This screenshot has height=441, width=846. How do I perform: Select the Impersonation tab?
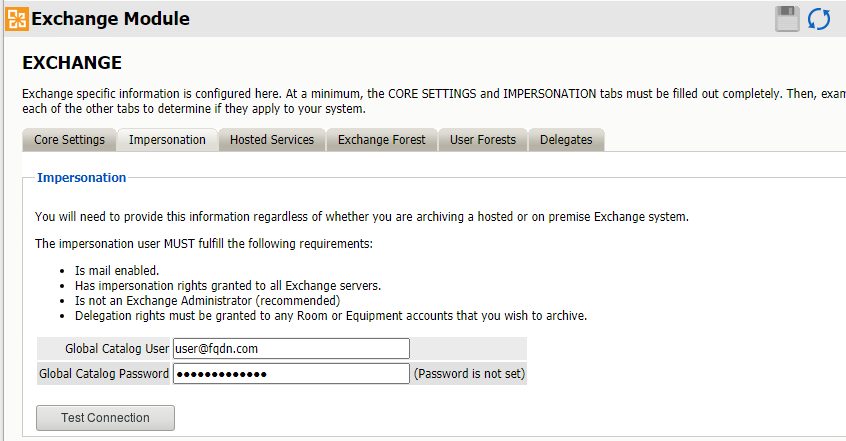point(167,140)
